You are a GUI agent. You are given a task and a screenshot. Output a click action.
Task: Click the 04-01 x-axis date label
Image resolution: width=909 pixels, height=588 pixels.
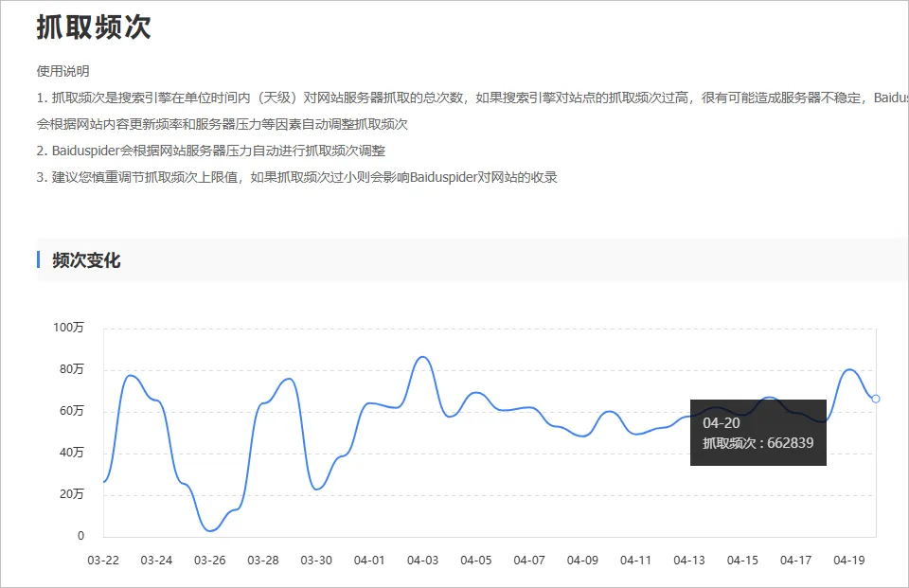[369, 561]
